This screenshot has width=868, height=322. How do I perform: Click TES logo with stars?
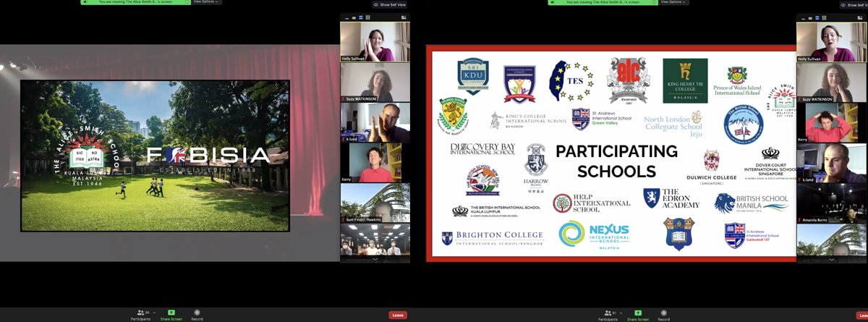571,80
